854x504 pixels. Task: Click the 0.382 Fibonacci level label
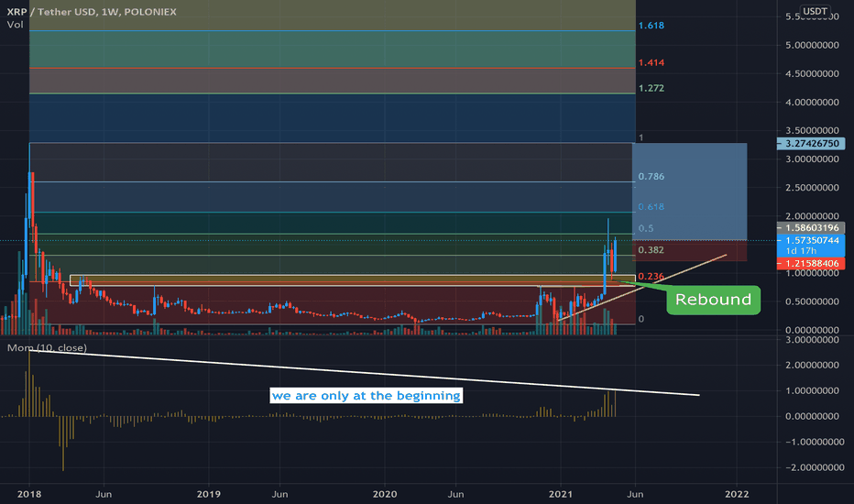click(651, 250)
